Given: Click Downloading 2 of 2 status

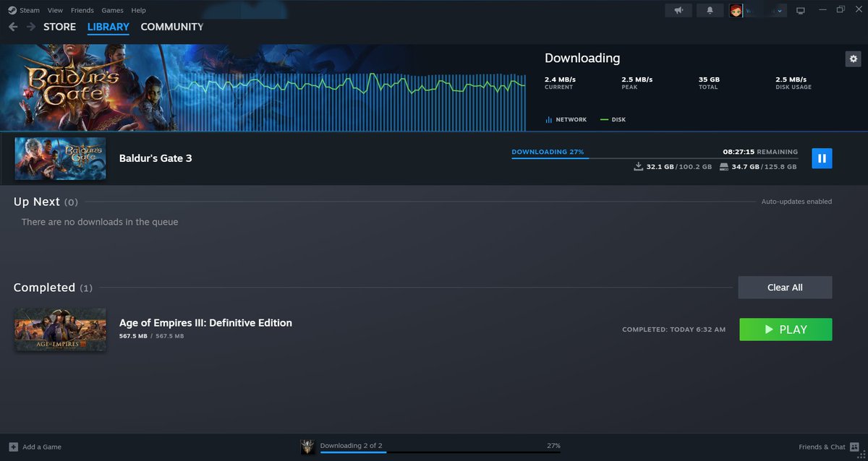Looking at the screenshot, I should pyautogui.click(x=351, y=446).
